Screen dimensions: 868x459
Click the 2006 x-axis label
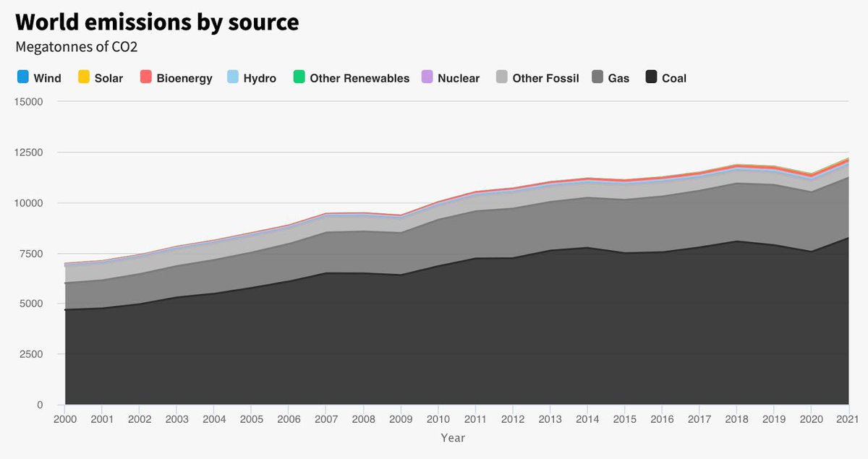289,419
